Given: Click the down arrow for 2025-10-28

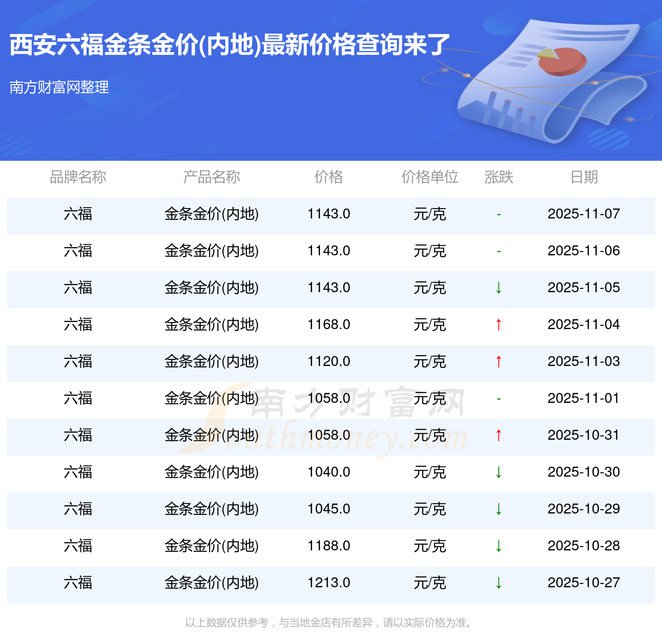Looking at the screenshot, I should [x=498, y=546].
